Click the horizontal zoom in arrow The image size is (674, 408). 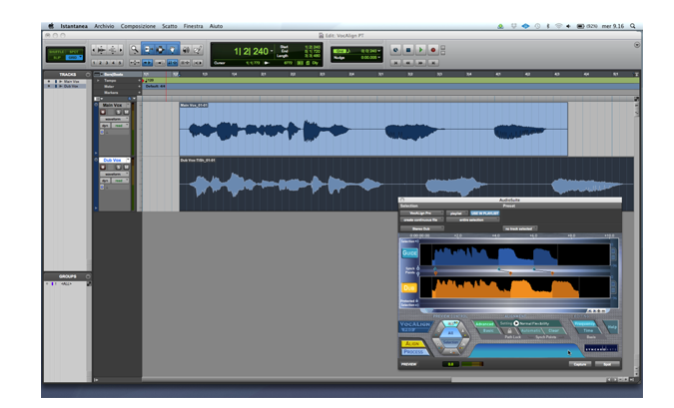tap(121, 50)
